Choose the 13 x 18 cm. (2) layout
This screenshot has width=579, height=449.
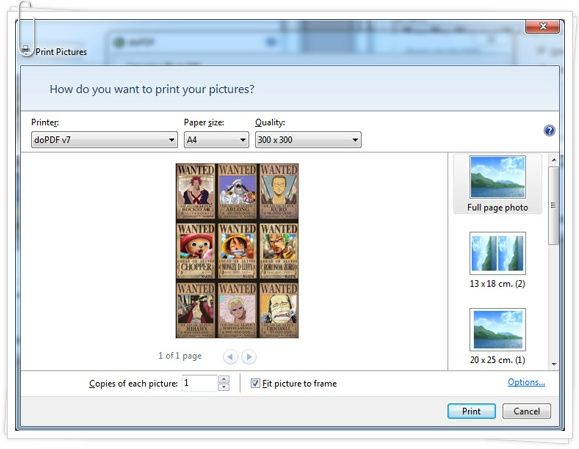tap(497, 260)
